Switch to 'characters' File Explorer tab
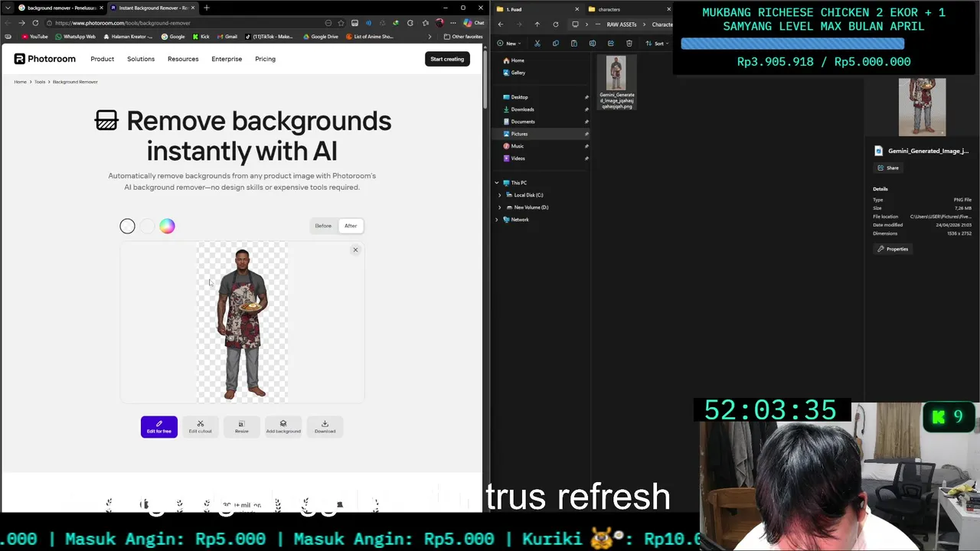980x551 pixels. [628, 9]
